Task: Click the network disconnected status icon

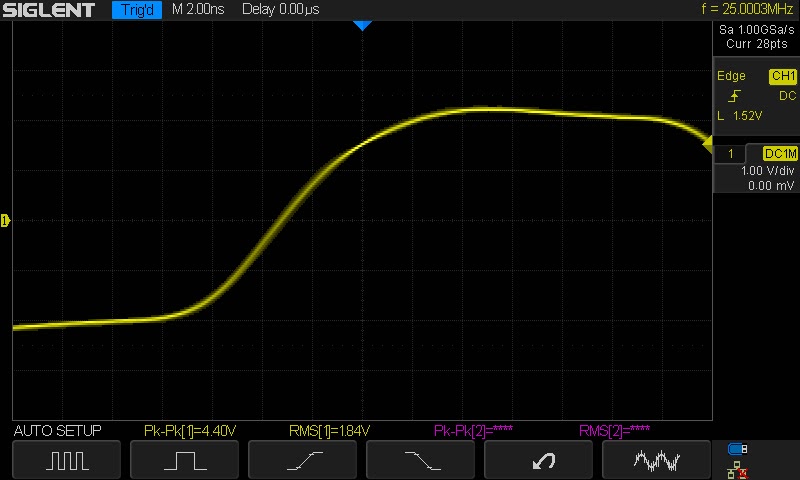Action: (737, 470)
